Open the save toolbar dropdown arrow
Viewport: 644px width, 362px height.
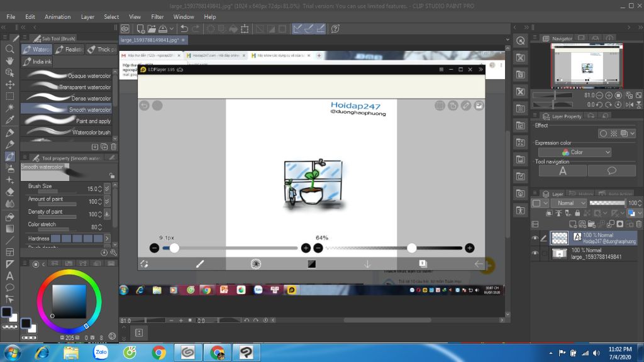point(172,29)
